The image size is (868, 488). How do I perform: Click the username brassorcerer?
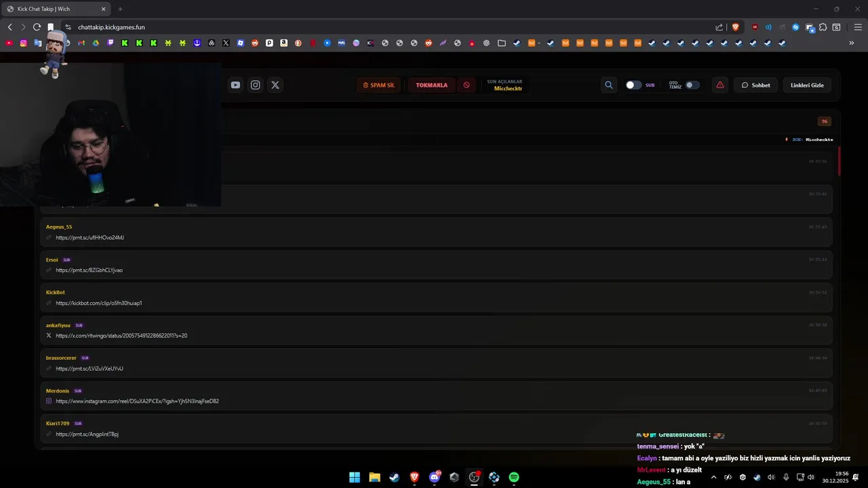[x=61, y=358]
